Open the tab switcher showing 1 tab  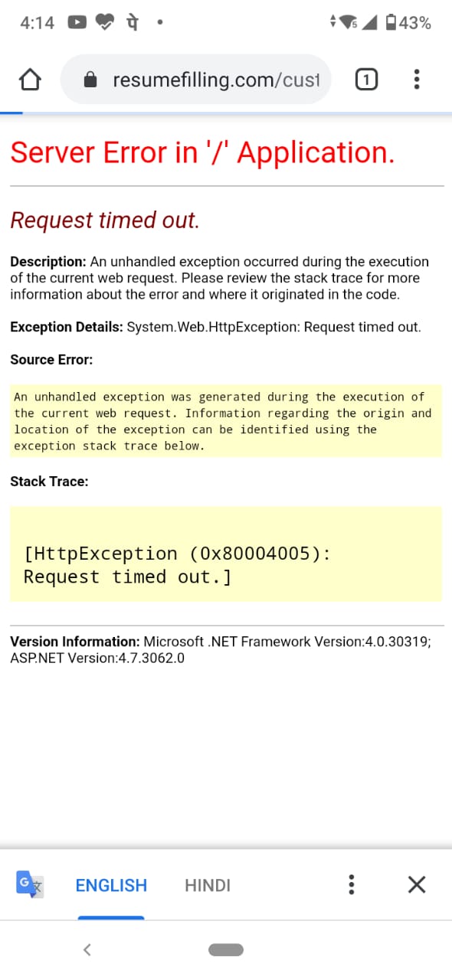pos(367,79)
